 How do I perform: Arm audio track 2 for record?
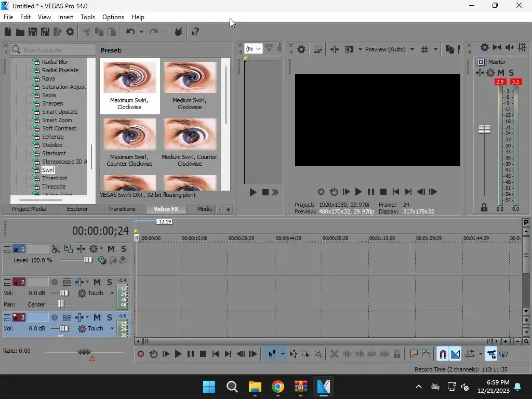click(54, 282)
